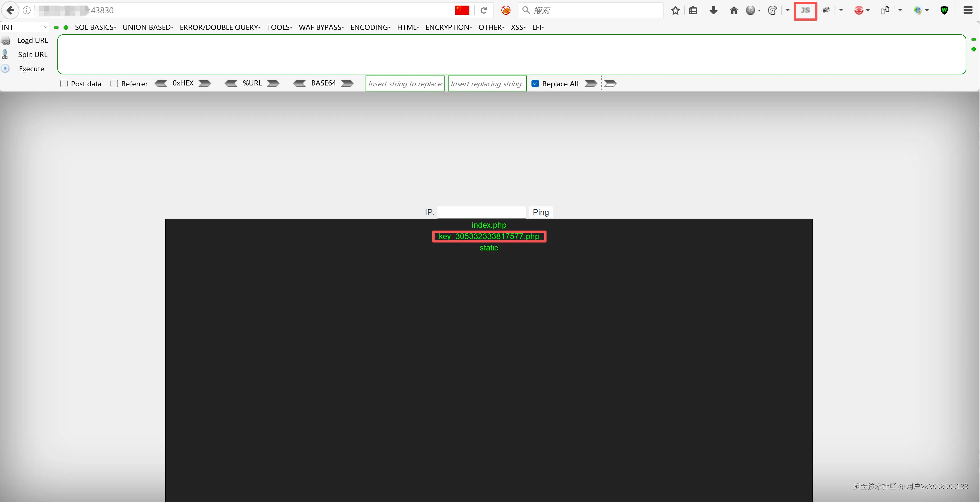The width and height of the screenshot is (980, 502).
Task: Open the HackBar painter palette icon
Action: tap(772, 10)
